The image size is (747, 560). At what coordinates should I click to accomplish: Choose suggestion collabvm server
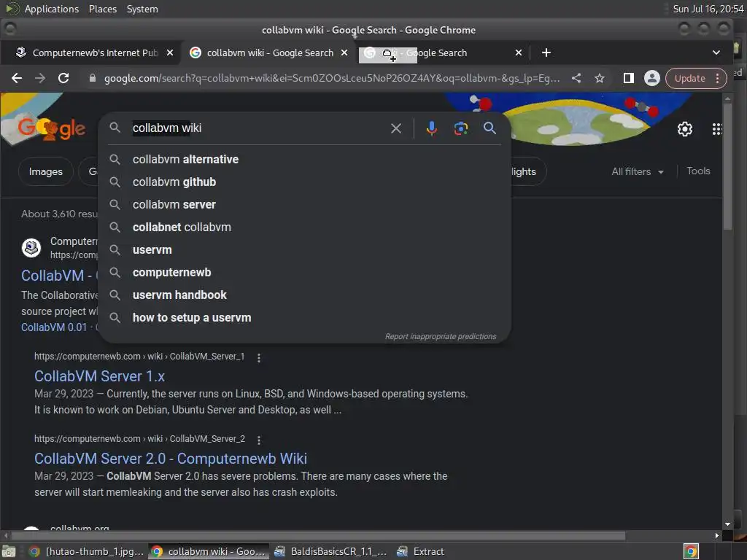(x=304, y=204)
